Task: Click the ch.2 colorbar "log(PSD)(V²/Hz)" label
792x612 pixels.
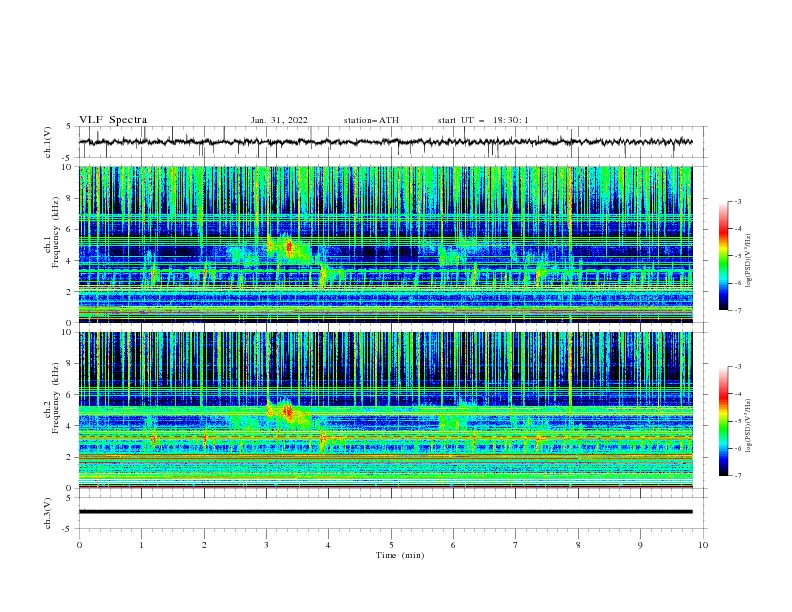Action: click(x=748, y=426)
